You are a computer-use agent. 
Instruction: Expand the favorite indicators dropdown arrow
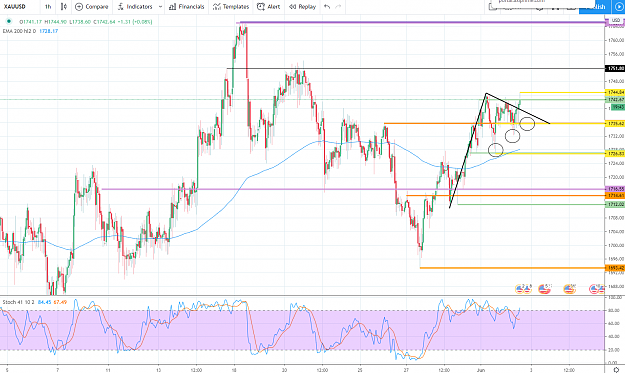click(160, 7)
